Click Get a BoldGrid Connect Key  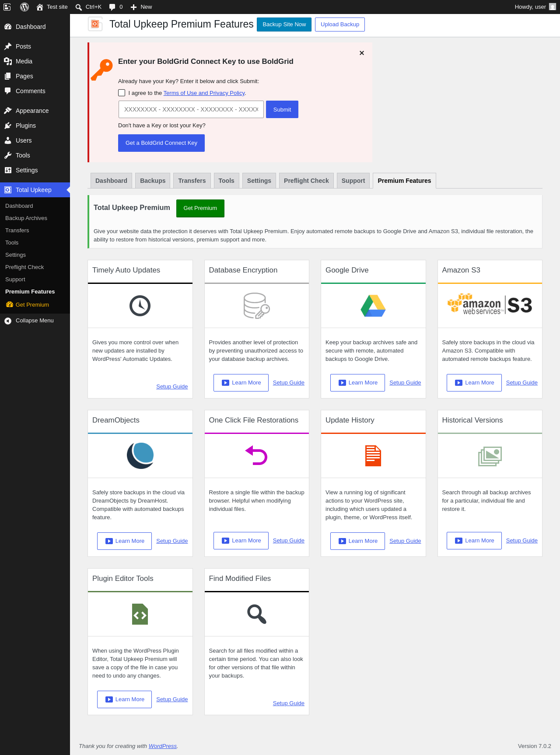[161, 143]
